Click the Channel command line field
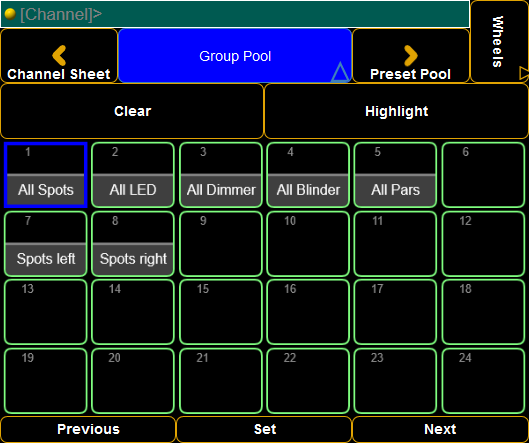529x443 pixels. coord(235,14)
